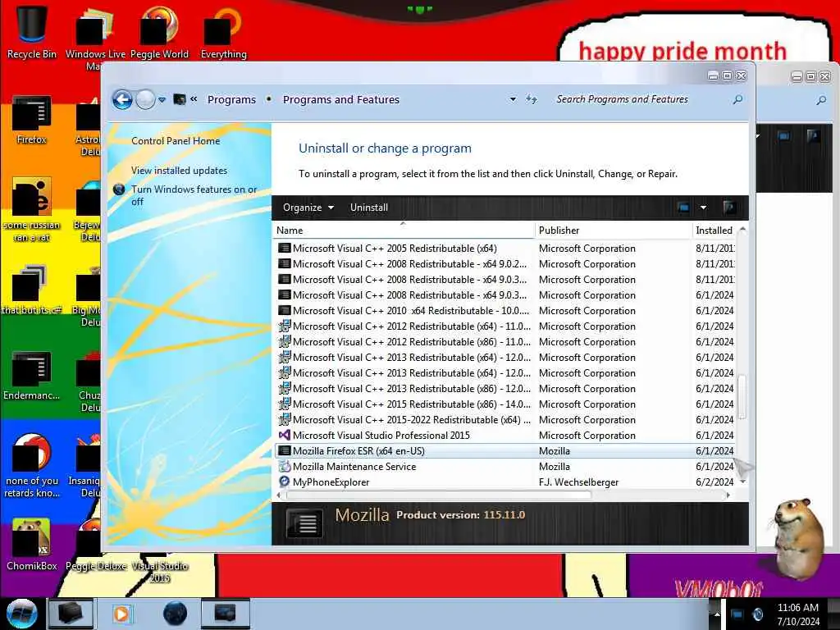Click the Programs and Features breadcrumb
Image resolution: width=840 pixels, height=630 pixels.
341,99
